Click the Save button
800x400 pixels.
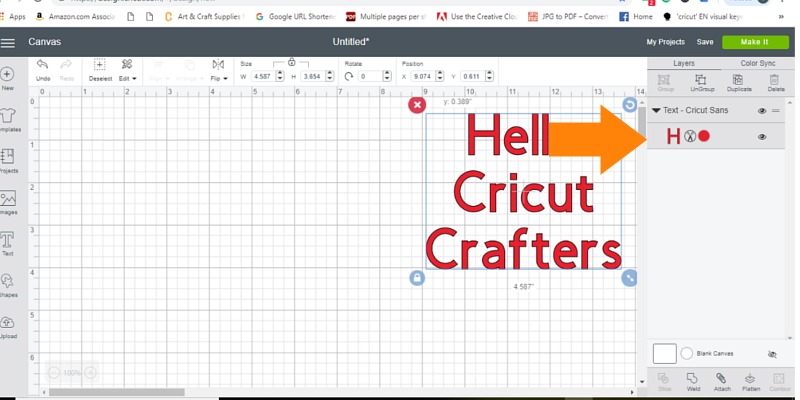pyautogui.click(x=705, y=42)
